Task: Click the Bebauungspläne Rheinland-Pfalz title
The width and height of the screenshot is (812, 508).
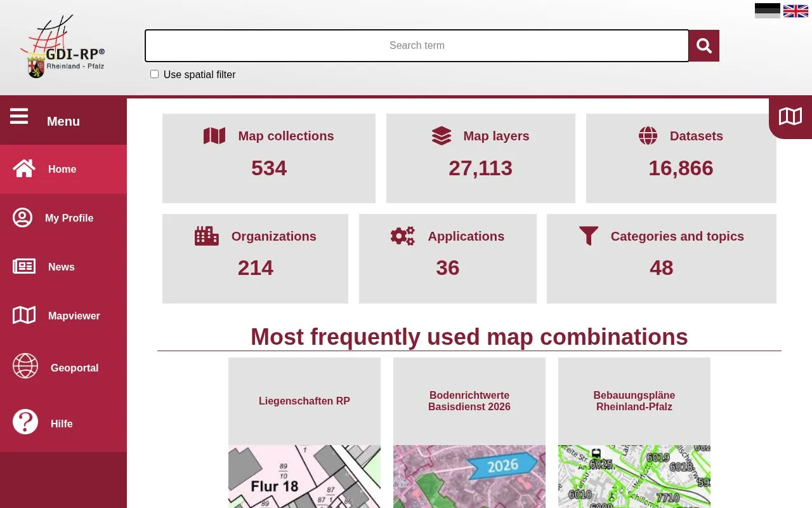Action: (634, 401)
